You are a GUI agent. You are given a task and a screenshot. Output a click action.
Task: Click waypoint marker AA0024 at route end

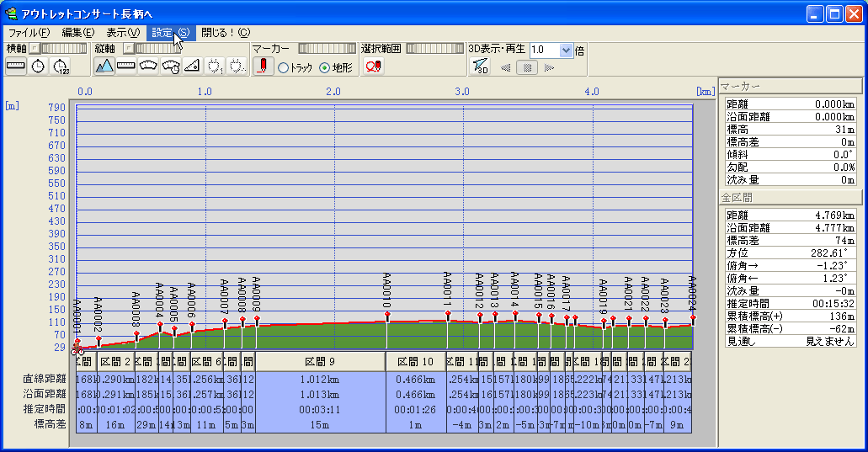pyautogui.click(x=693, y=319)
